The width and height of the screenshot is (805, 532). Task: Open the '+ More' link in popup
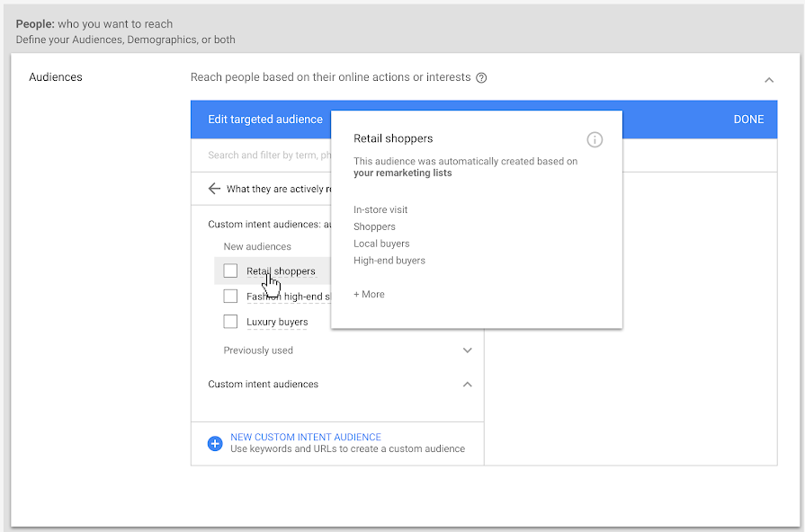[x=369, y=295]
